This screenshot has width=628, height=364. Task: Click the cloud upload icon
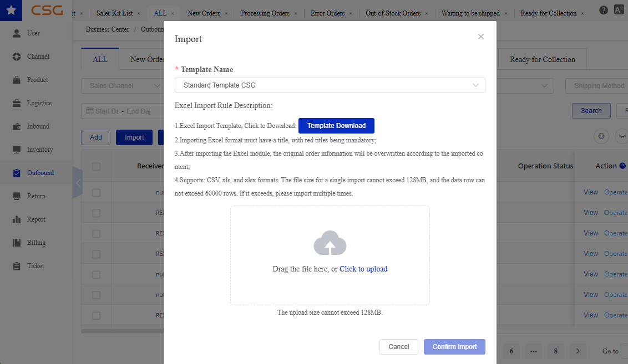pos(330,243)
